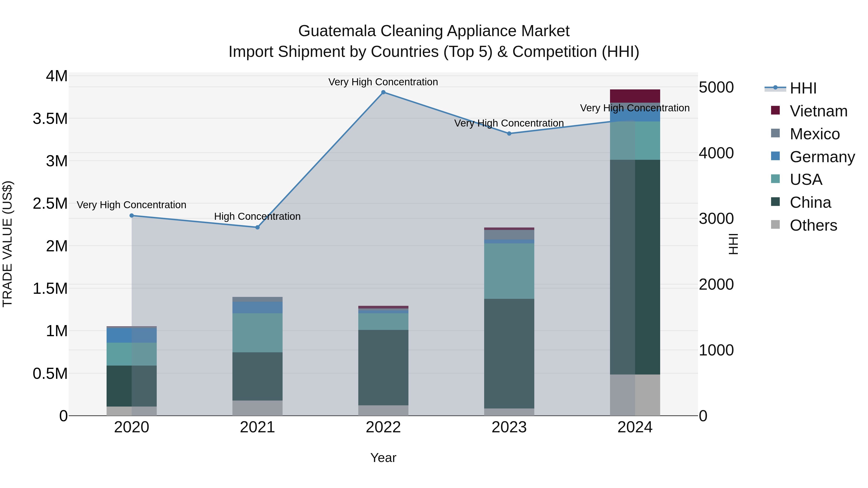
Task: Click the 2020 HHI data point
Action: 132,215
